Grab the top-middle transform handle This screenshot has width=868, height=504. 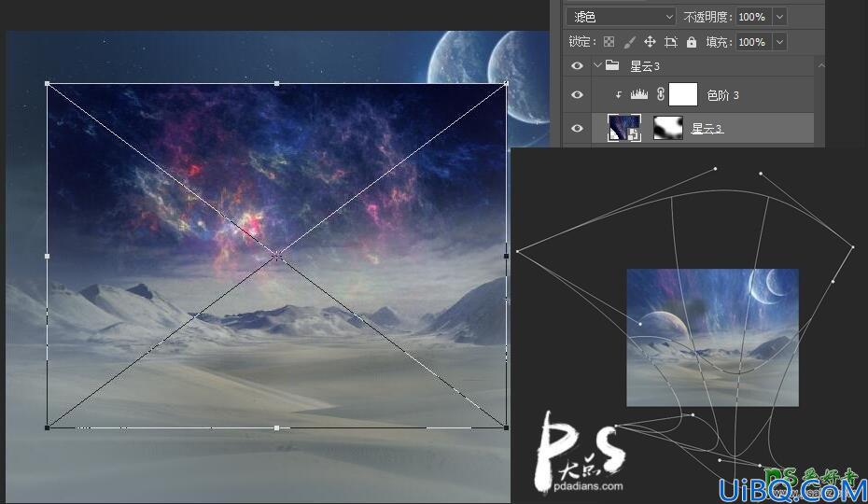point(277,84)
